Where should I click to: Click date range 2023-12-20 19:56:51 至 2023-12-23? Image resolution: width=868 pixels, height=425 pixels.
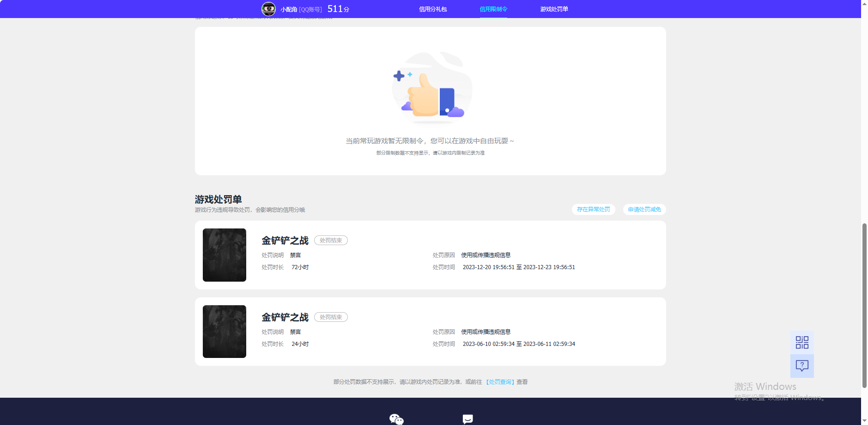click(519, 267)
